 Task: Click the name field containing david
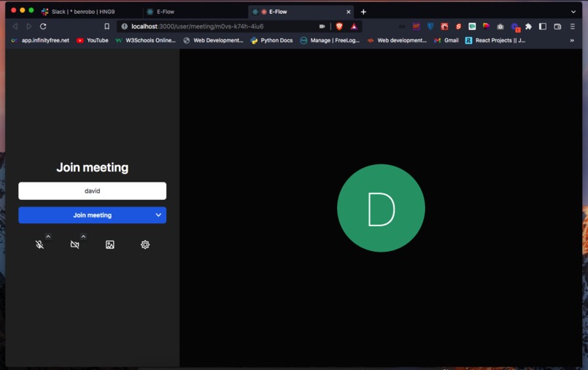[92, 191]
